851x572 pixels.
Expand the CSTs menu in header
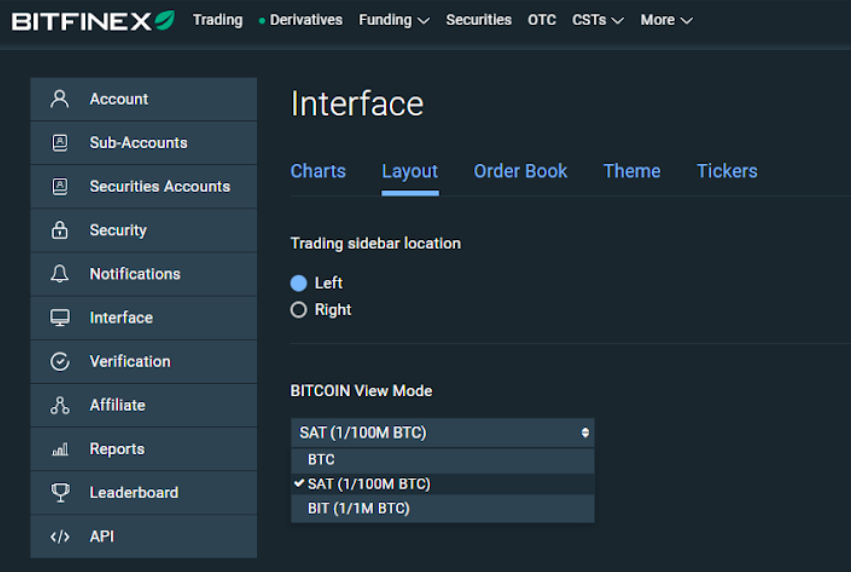coord(598,20)
